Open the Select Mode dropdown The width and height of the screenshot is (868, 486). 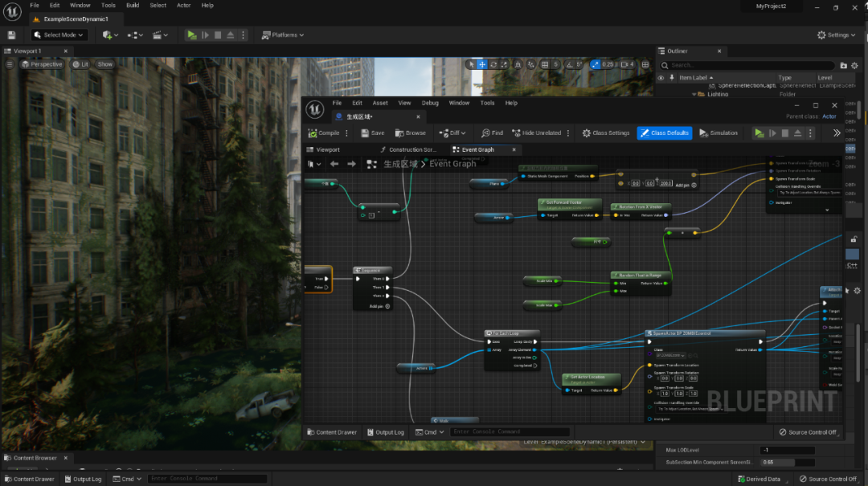click(x=59, y=35)
